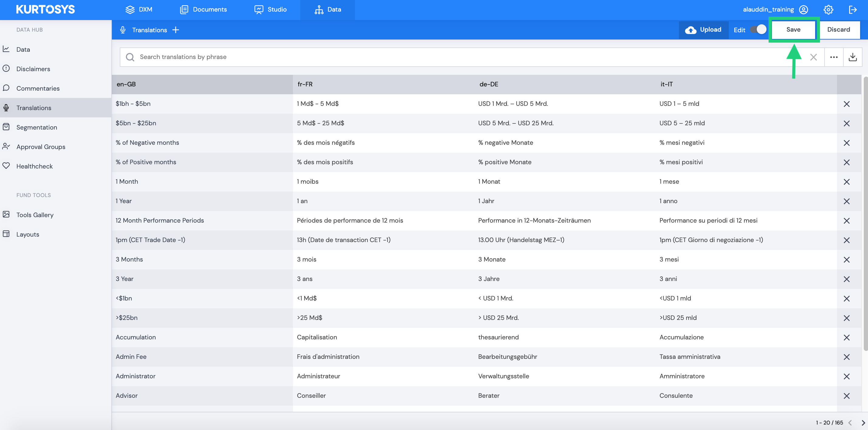Delete the 3 Year row
The height and width of the screenshot is (430, 868).
tap(846, 279)
